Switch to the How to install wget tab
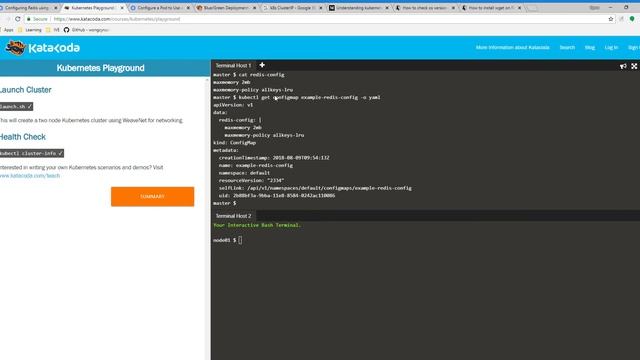The height and width of the screenshot is (360, 640). point(491,8)
